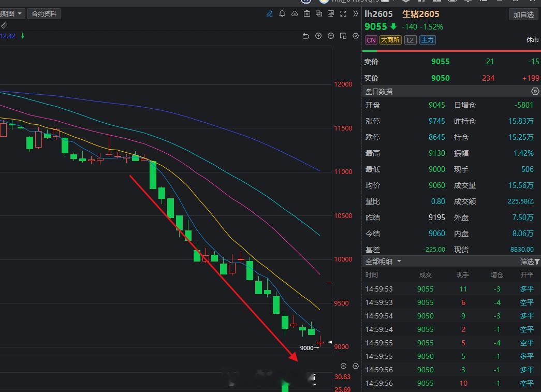Zoom in the candlestick chart
The width and height of the screenshot is (541, 392).
pos(318,36)
